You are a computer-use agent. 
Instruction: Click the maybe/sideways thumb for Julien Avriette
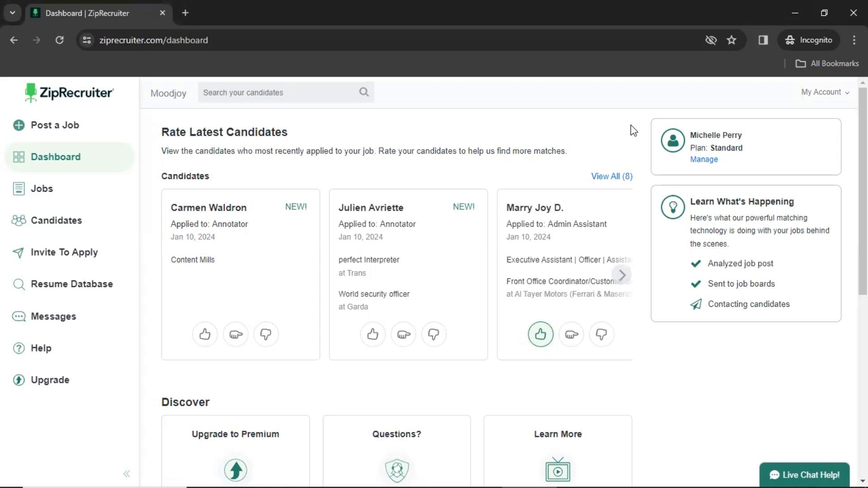point(403,334)
